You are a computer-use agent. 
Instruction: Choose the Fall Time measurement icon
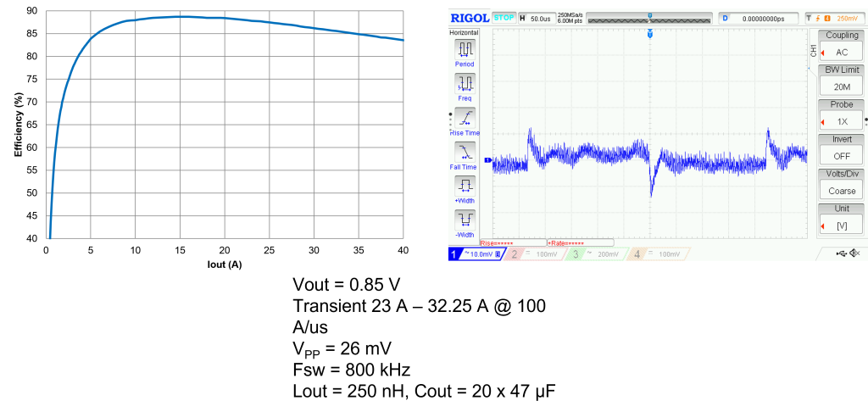(x=465, y=153)
